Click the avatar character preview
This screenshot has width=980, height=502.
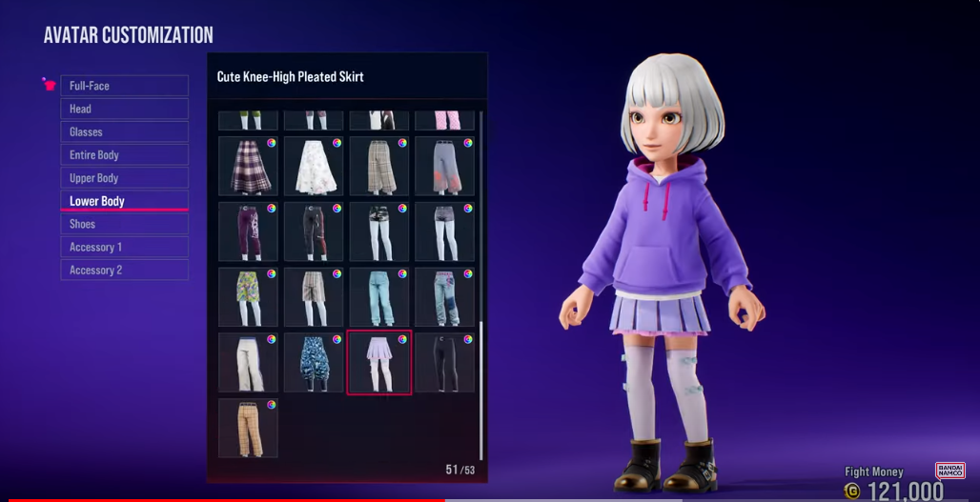(663, 273)
